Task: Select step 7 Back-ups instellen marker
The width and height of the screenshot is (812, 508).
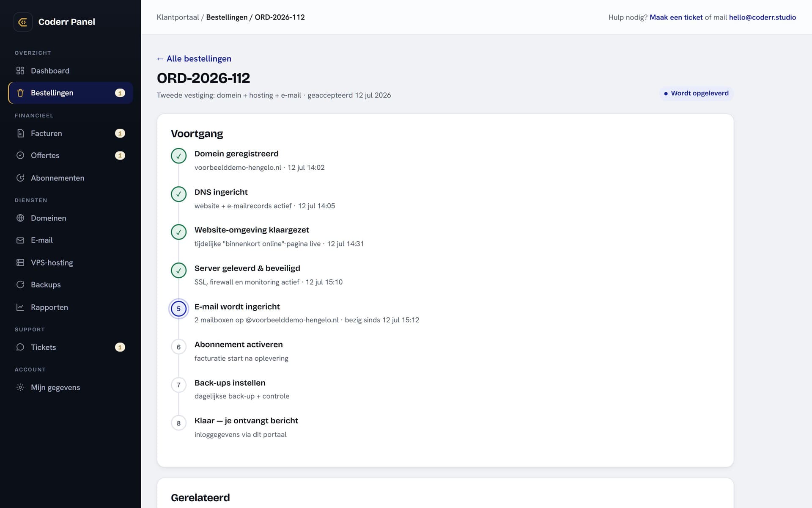Action: click(178, 385)
